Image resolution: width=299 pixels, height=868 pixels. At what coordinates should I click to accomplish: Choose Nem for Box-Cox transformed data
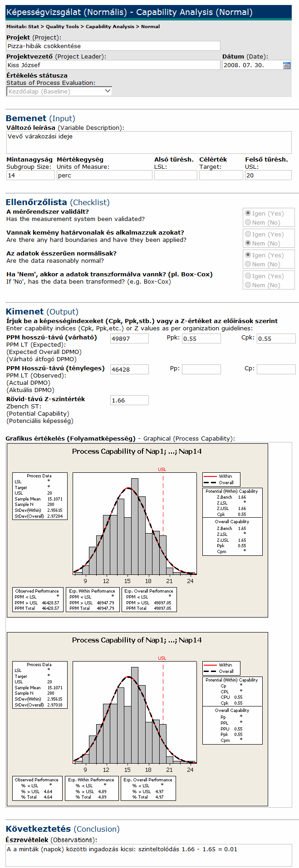point(248,285)
